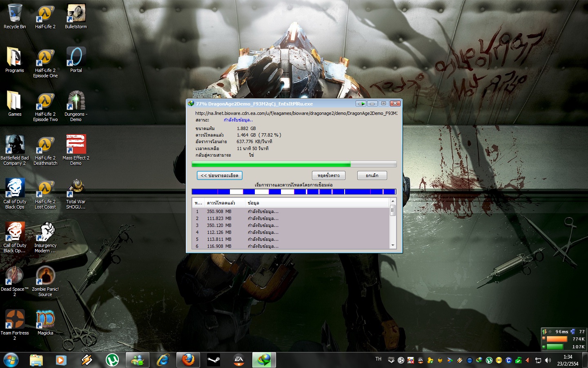Select the Half-Life 2 desktop shortcut
This screenshot has height=368, width=588.
pos(45,17)
